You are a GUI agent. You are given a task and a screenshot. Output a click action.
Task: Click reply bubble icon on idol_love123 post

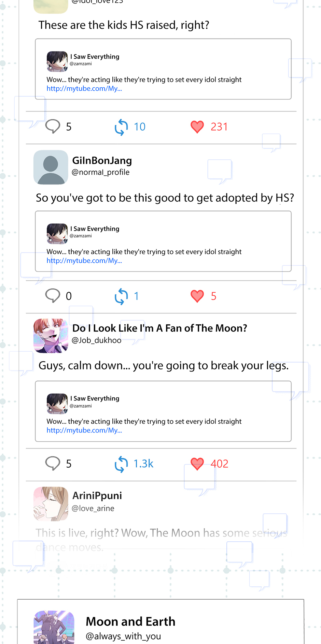(x=53, y=127)
